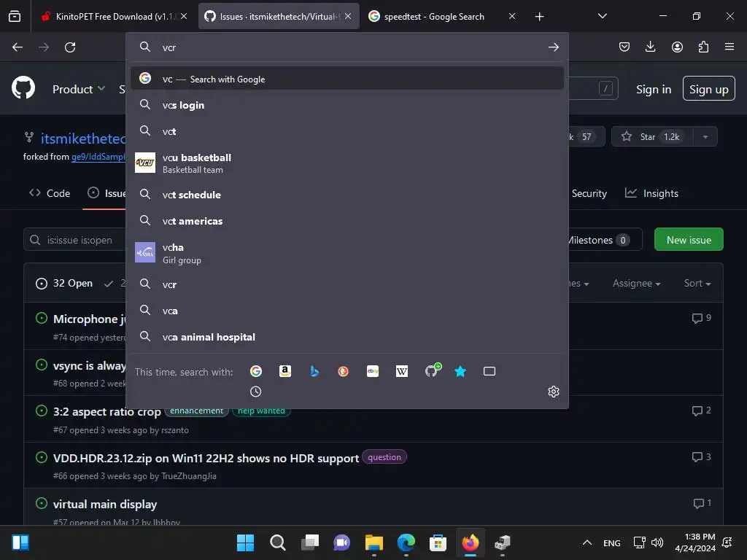
Task: Expand the Product menu
Action: click(x=79, y=89)
